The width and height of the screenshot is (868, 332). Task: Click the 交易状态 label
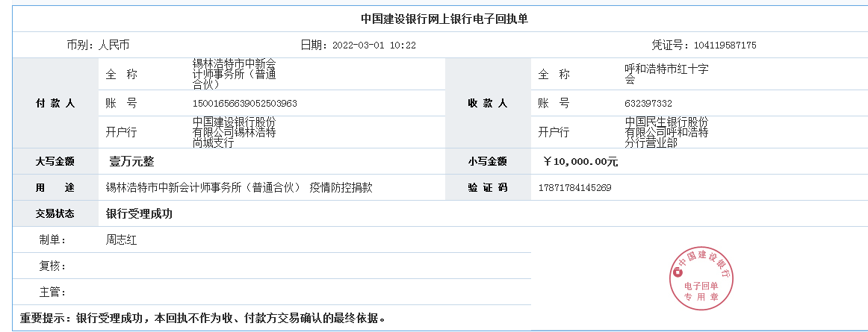click(55, 213)
